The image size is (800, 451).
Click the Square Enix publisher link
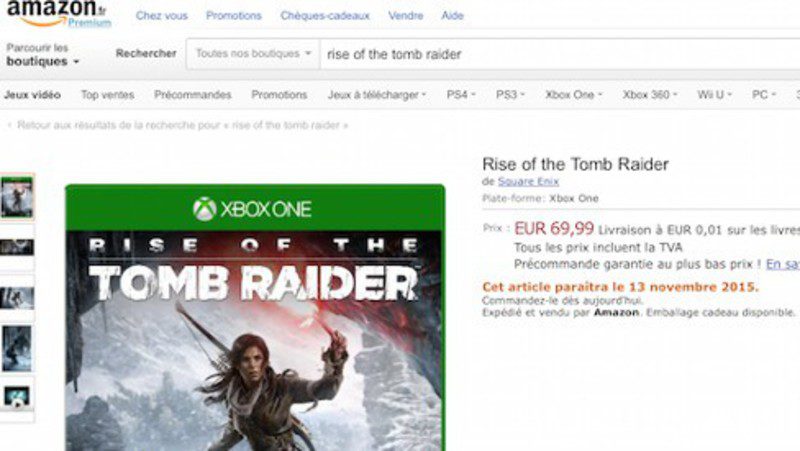pyautogui.click(x=528, y=181)
